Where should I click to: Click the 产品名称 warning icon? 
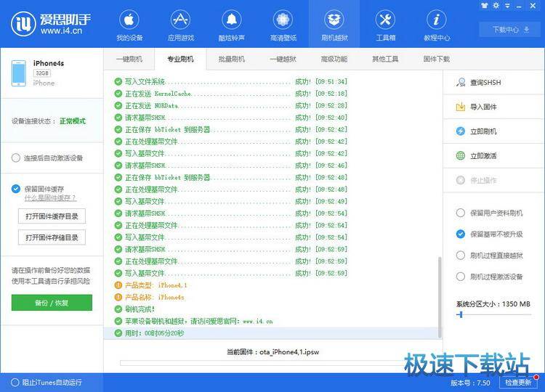click(118, 297)
